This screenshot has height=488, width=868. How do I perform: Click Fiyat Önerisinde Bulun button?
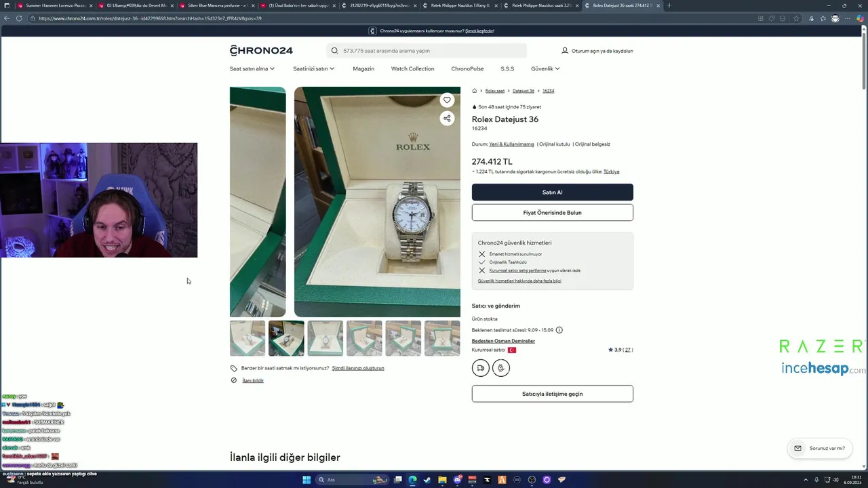pyautogui.click(x=553, y=212)
